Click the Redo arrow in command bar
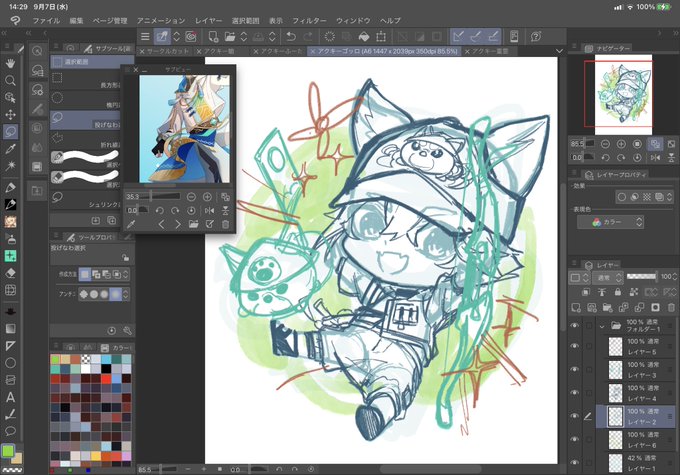Viewport: 680px width, 475px height. pos(308,37)
